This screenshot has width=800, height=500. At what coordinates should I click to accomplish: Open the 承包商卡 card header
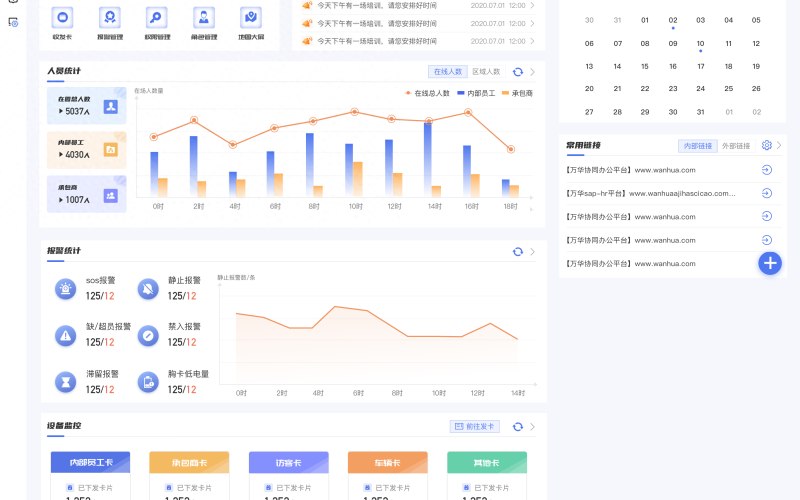tap(189, 462)
